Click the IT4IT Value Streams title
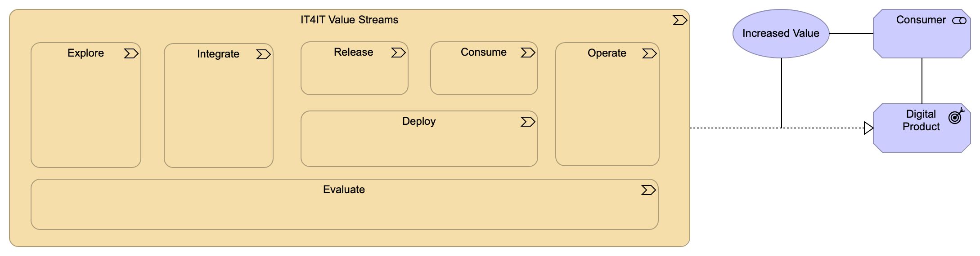This screenshot has height=256, width=980. (x=349, y=20)
